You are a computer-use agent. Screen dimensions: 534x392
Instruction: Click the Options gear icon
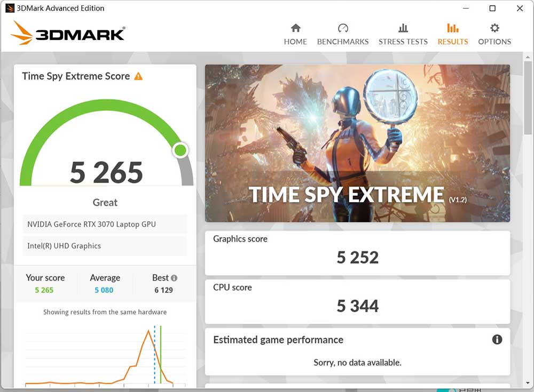[x=494, y=28]
